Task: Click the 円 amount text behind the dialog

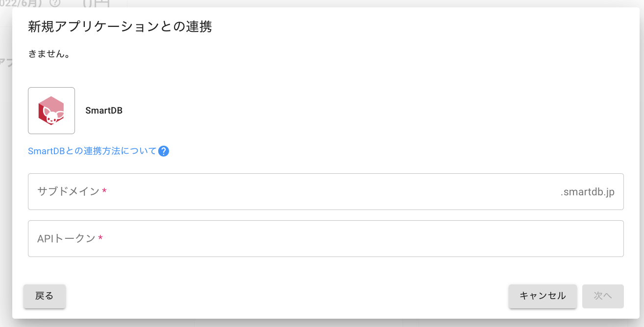Action: pyautogui.click(x=96, y=3)
